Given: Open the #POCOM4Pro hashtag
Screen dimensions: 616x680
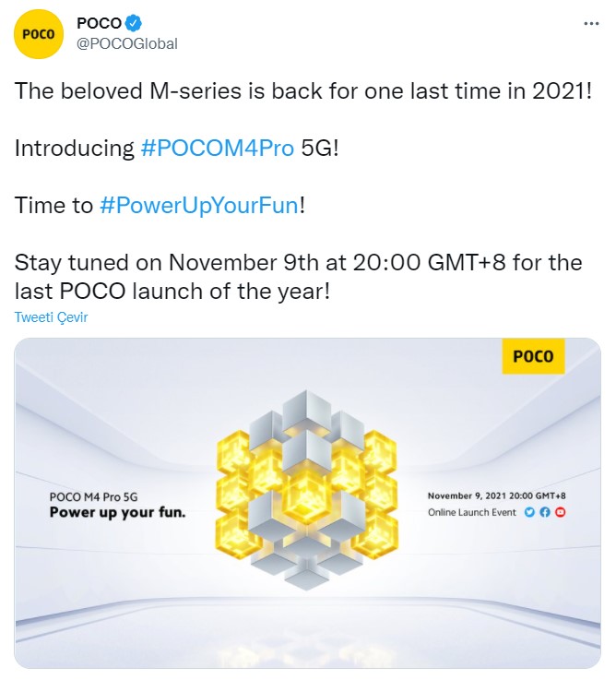Looking at the screenshot, I should point(218,148).
